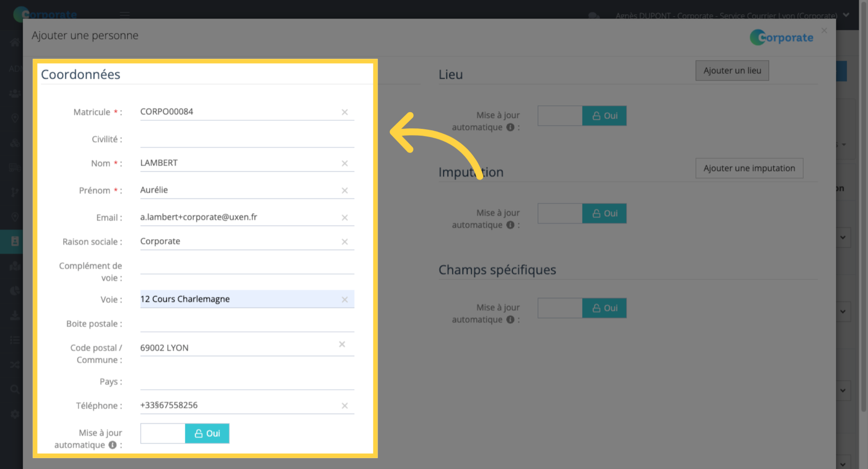This screenshot has width=868, height=469.
Task: Open the users group icon in sidebar
Action: pos(15,94)
